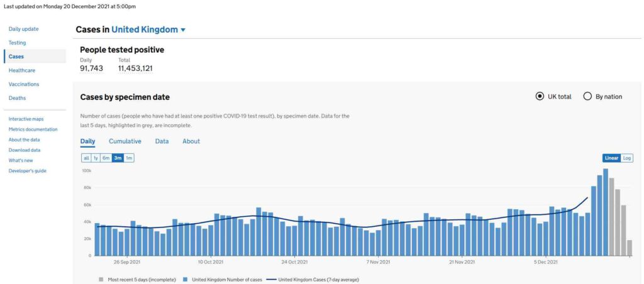Click the '5 Dec 2021' axis label
Image resolution: width=644 pixels, height=284 pixels.
[546, 262]
